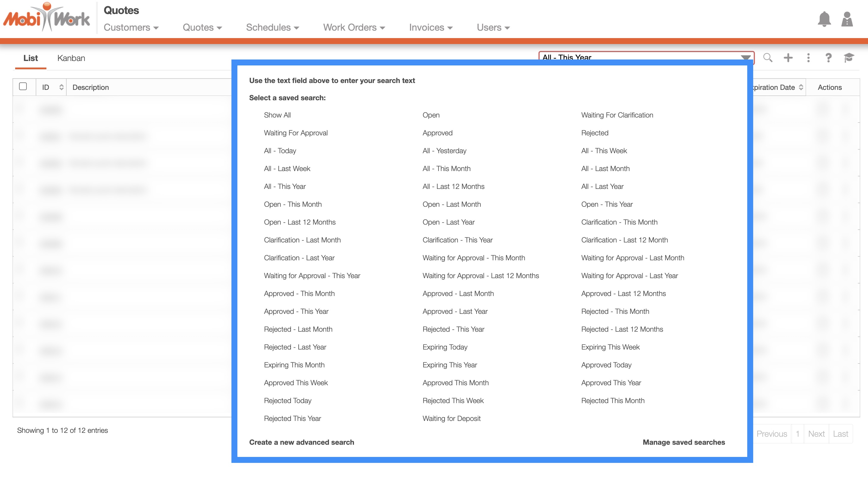Switch to the Kanban tab
Viewport: 868px width, 495px height.
pos(71,58)
